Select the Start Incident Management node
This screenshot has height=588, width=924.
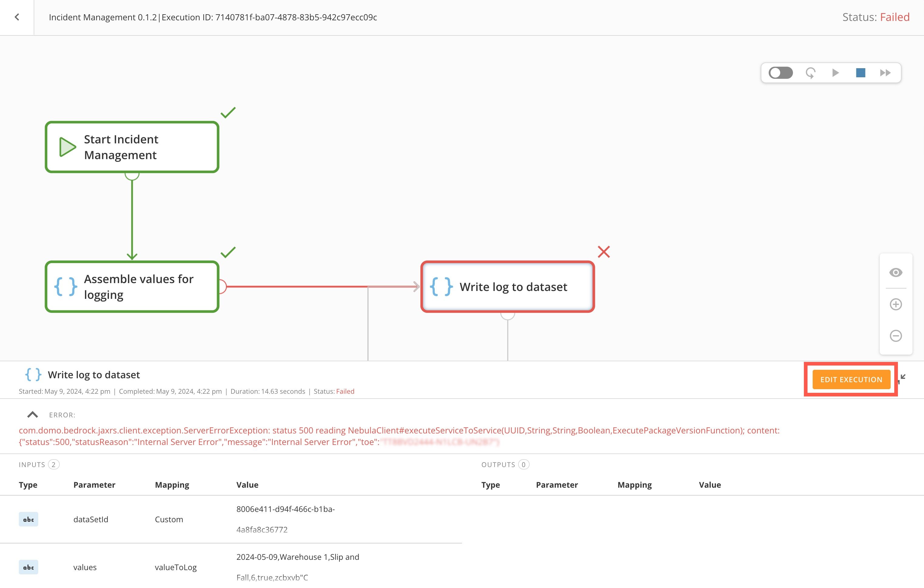(132, 147)
